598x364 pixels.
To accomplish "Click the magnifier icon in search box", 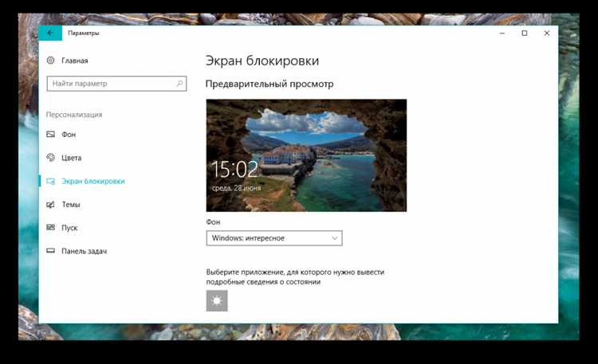I will tap(179, 84).
